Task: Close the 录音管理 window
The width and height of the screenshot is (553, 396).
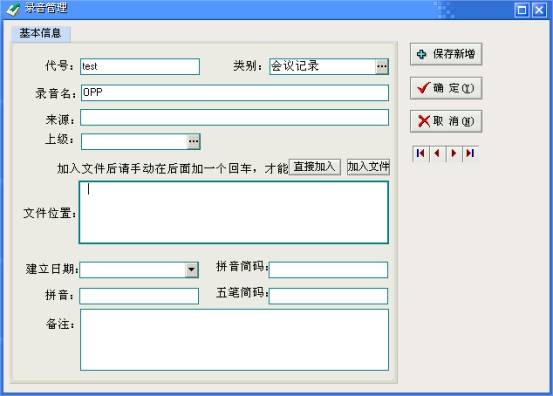Action: 539,10
